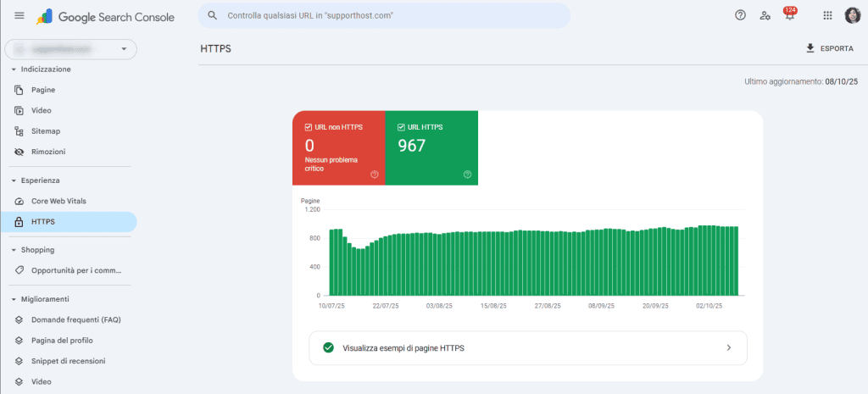Open the property selector dropdown

(x=71, y=49)
